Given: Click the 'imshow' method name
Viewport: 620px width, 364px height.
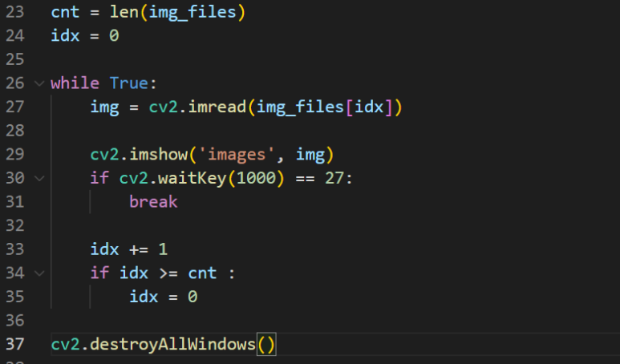Looking at the screenshot, I should click(159, 154).
